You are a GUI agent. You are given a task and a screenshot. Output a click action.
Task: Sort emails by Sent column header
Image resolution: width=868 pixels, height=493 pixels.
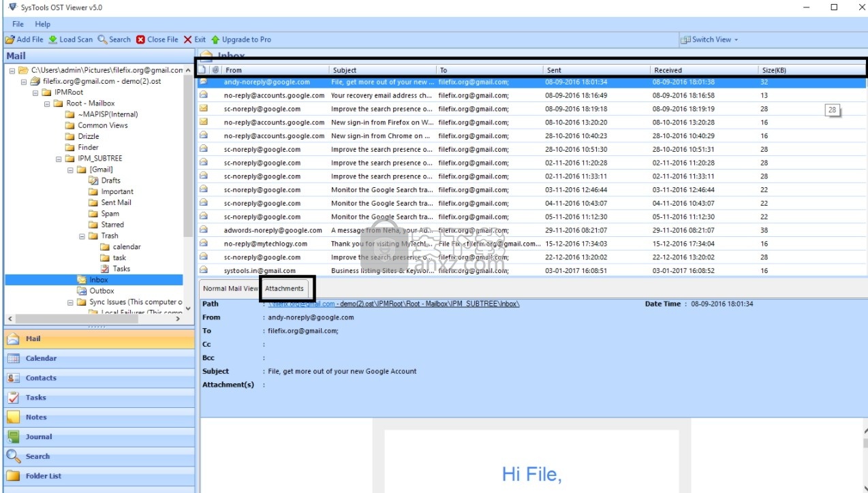click(597, 69)
